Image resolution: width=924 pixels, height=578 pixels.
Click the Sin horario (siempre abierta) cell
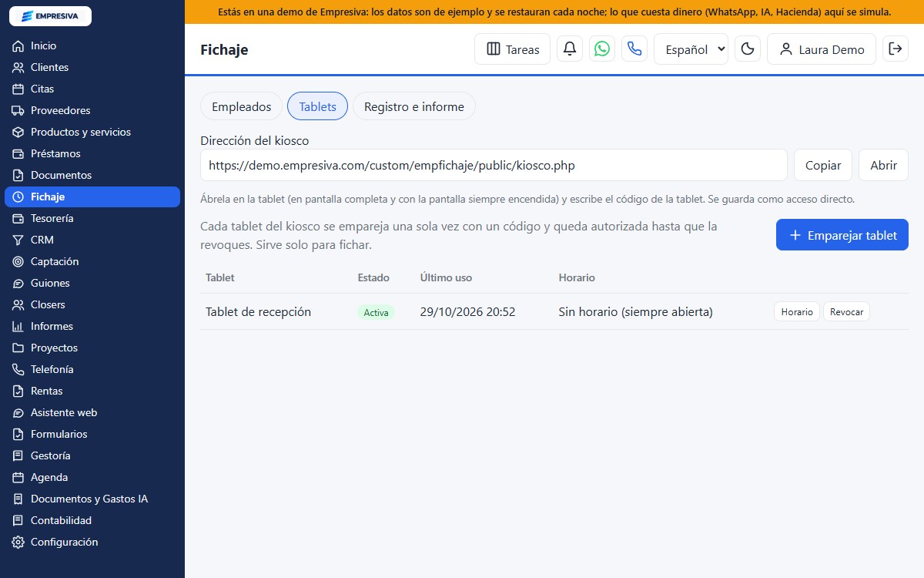(x=635, y=312)
